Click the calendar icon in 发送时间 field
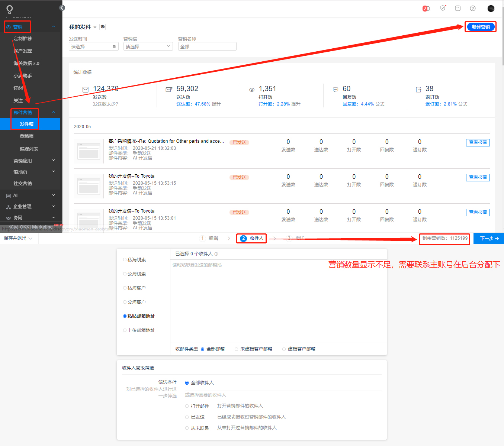This screenshot has width=504, height=446. 114,46
